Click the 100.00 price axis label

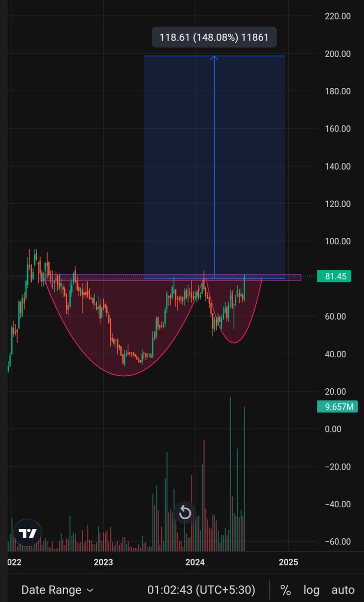pos(337,241)
